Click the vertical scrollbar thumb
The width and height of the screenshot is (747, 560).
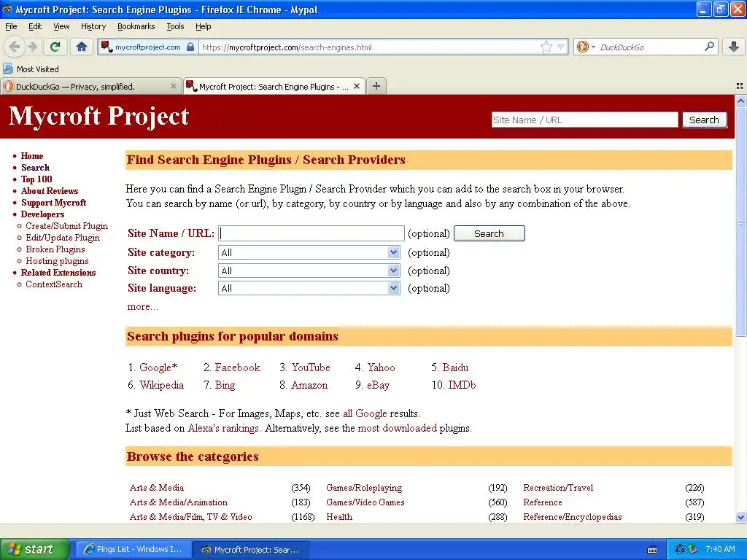pos(740,222)
